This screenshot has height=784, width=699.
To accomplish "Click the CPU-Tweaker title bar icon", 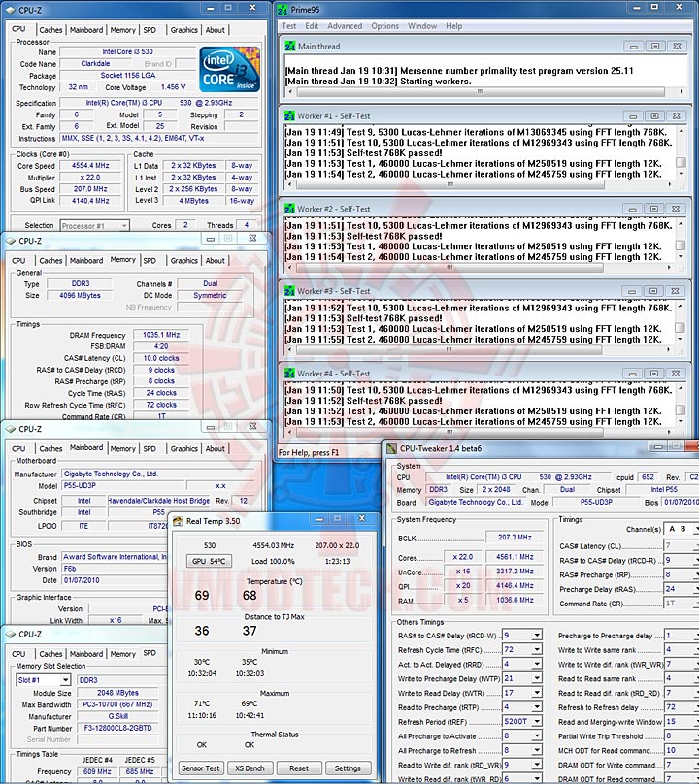I will point(391,448).
